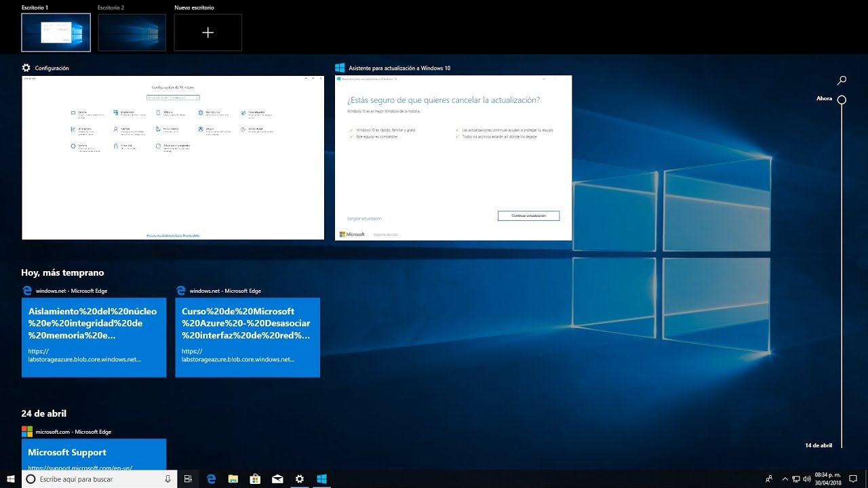Focus the 'Escribe aquí para buscar' search box
The width and height of the screenshot is (868, 488).
coord(100,479)
